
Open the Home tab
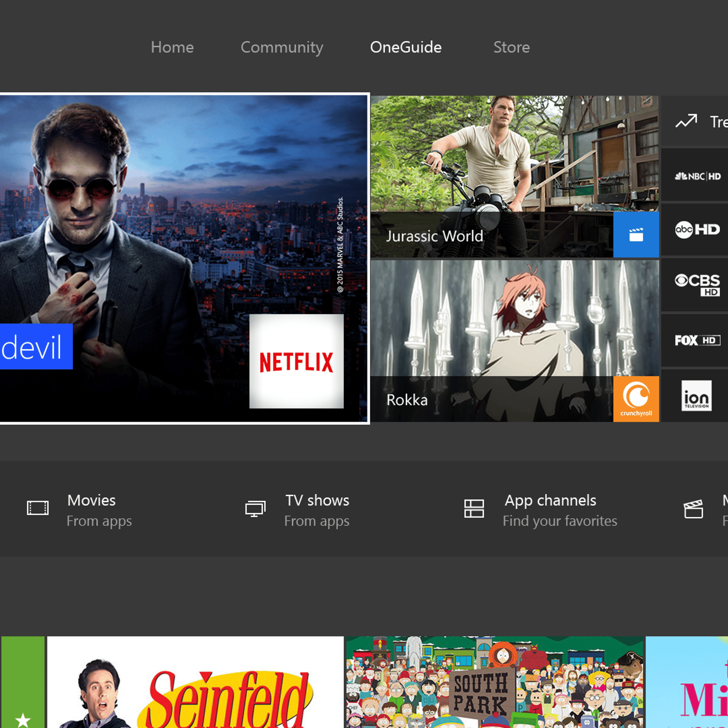[172, 48]
